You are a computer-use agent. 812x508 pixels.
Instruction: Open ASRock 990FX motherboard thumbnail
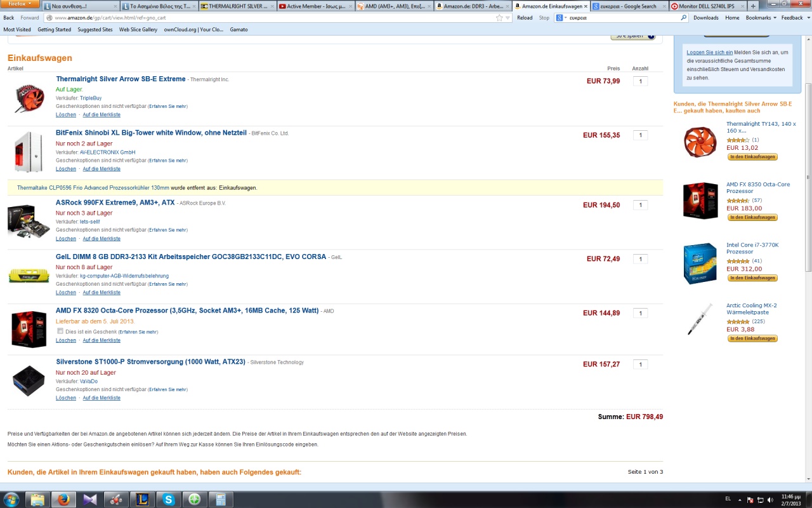click(x=29, y=221)
